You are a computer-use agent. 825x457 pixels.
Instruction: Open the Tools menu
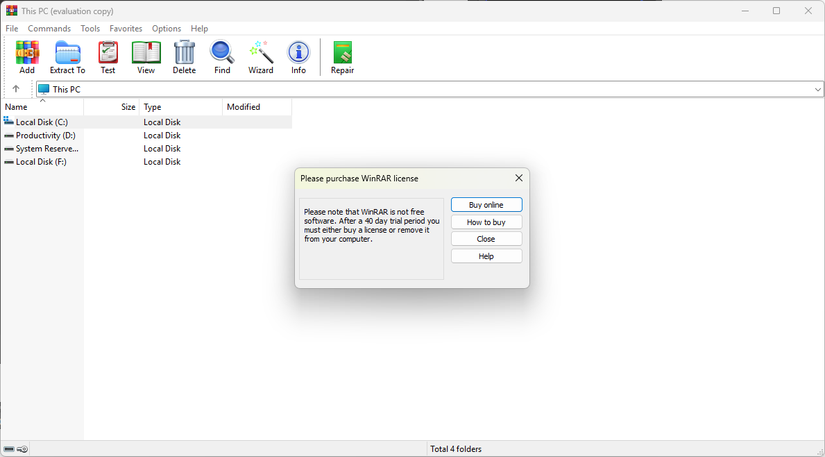[x=90, y=28]
